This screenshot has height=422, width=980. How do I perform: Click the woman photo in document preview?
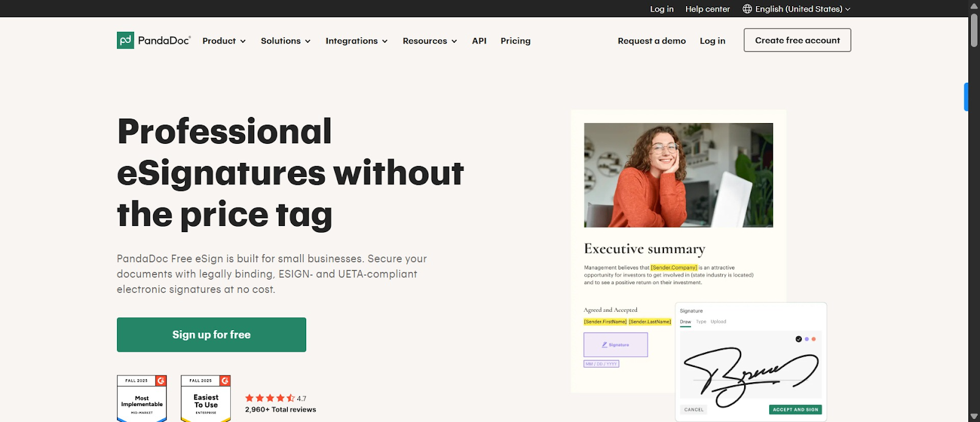(679, 175)
